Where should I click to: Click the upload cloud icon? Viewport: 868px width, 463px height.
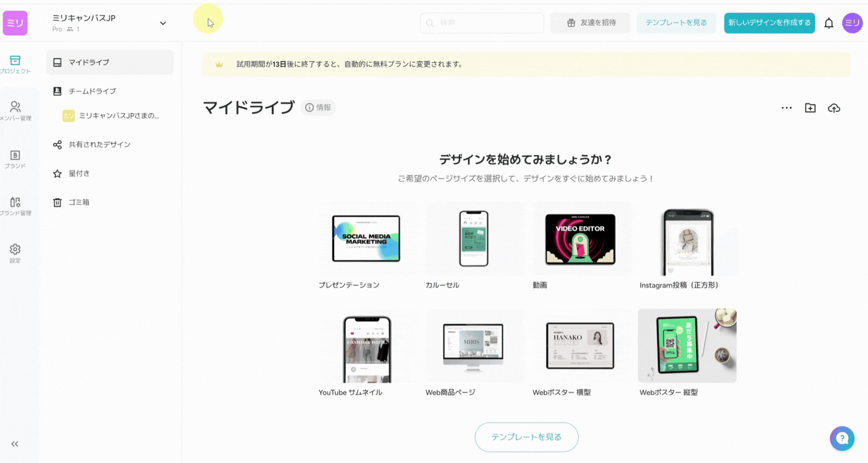coord(834,108)
